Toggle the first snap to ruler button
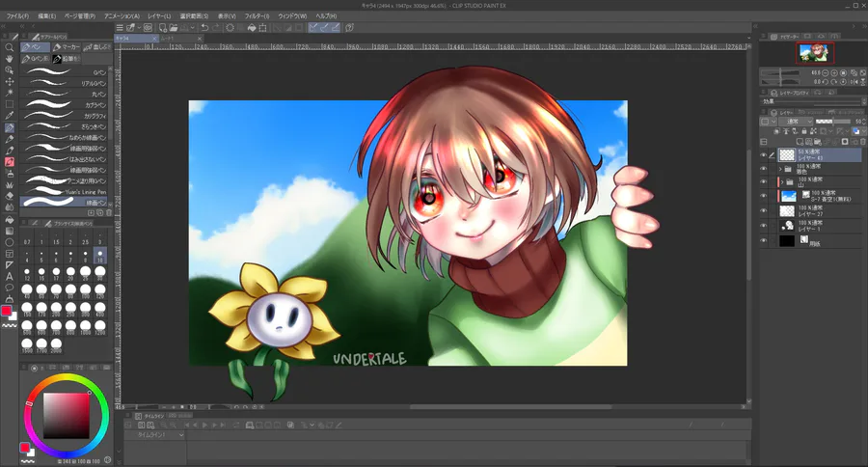 click(313, 27)
